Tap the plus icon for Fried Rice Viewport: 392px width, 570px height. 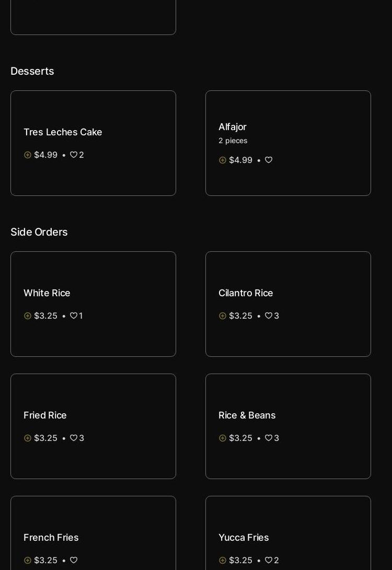(x=28, y=438)
